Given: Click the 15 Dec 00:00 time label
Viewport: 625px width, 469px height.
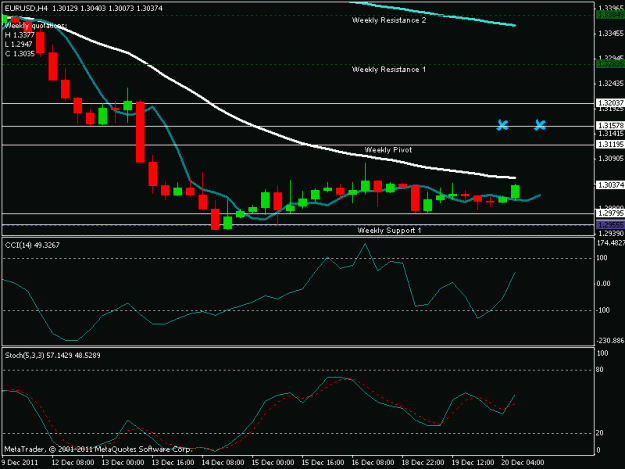Looking at the screenshot, I should coord(273,462).
